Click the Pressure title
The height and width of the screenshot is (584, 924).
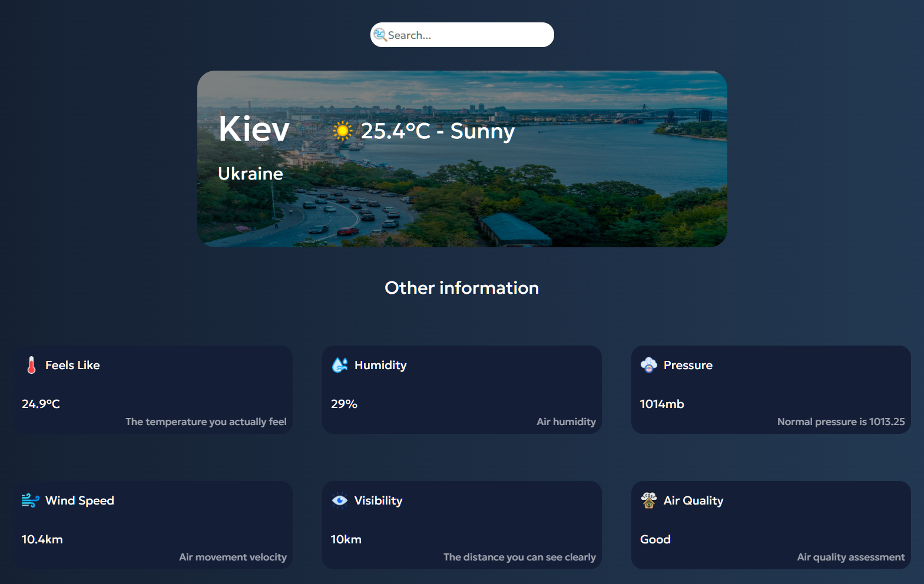pos(688,365)
